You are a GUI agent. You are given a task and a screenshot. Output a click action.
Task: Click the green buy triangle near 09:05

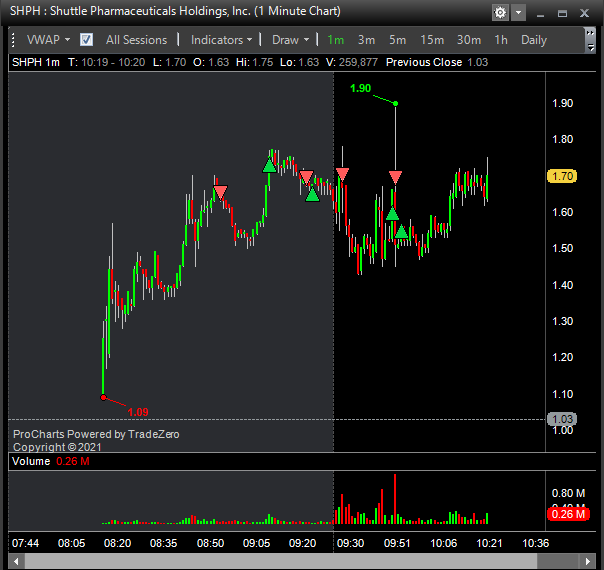click(x=269, y=166)
